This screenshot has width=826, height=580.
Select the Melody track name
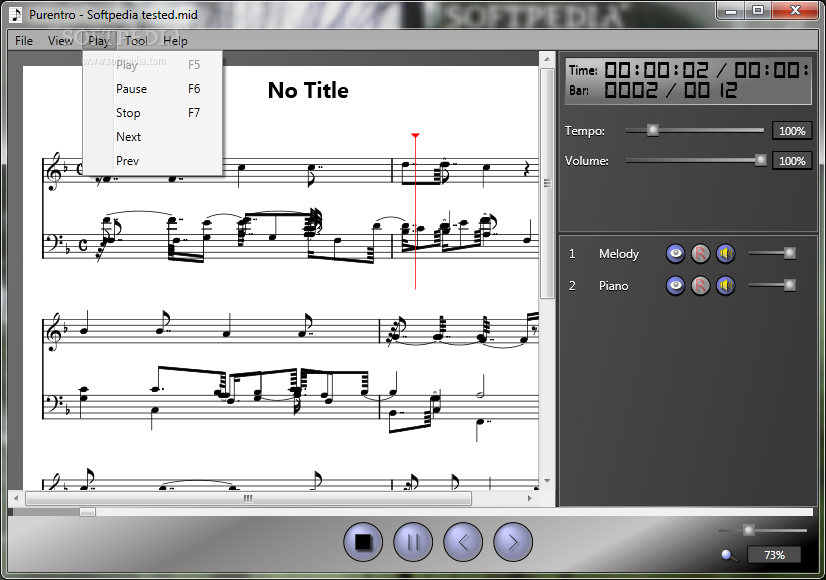618,254
